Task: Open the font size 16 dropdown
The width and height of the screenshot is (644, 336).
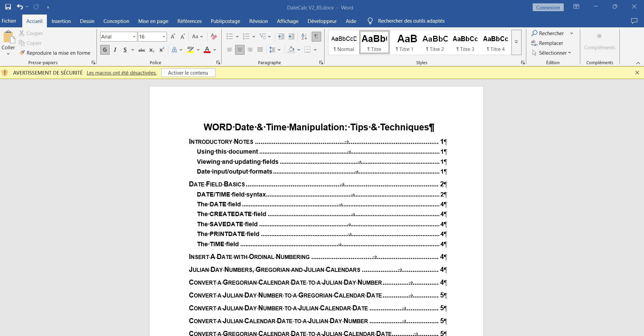Action: coord(164,36)
